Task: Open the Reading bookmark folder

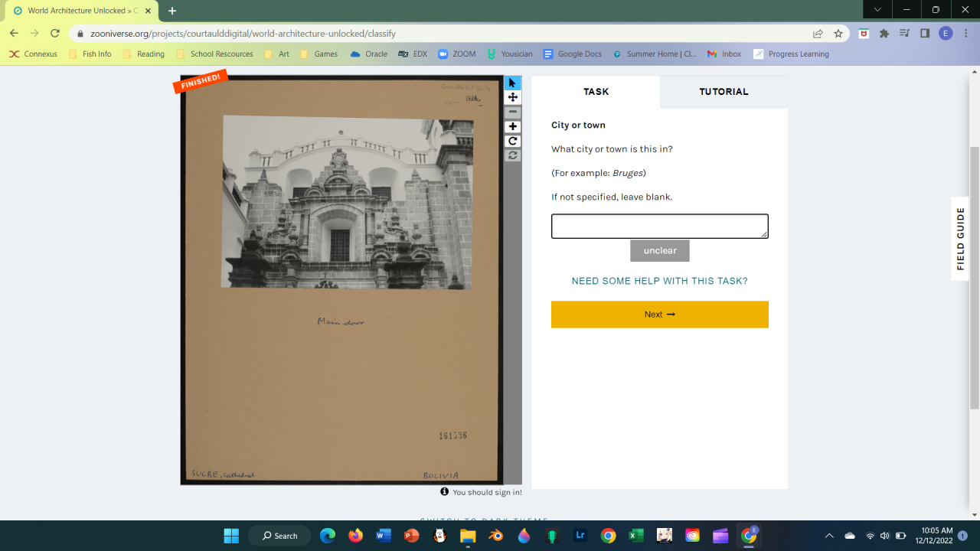Action: point(143,54)
